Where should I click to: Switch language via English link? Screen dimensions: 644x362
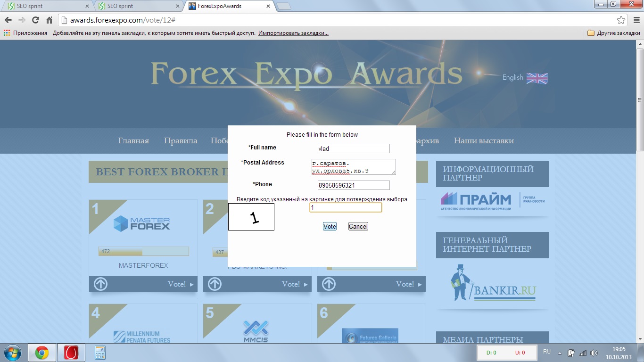tap(512, 77)
